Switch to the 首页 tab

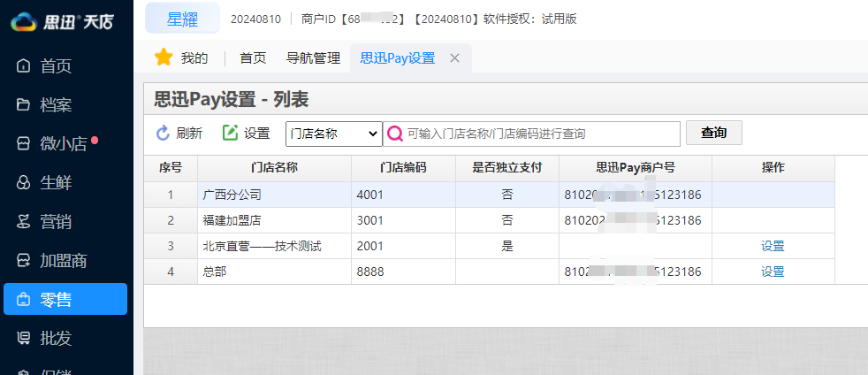coord(253,57)
